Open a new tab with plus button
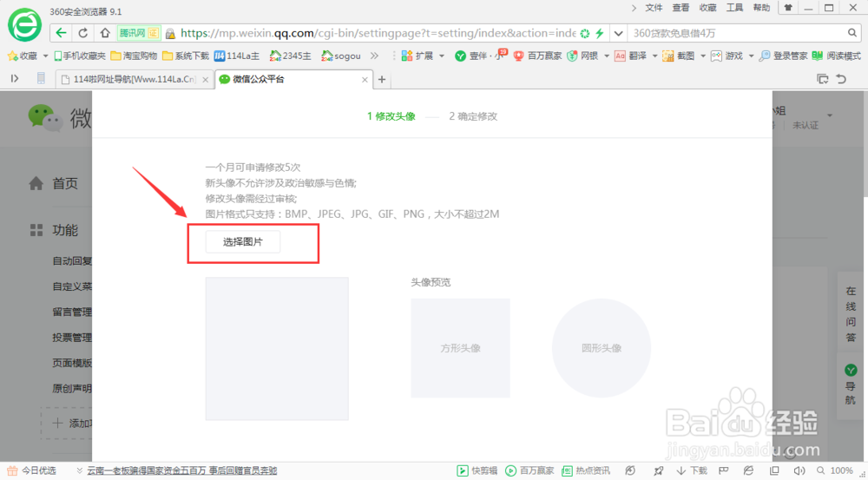Image resolution: width=868 pixels, height=480 pixels. [381, 80]
